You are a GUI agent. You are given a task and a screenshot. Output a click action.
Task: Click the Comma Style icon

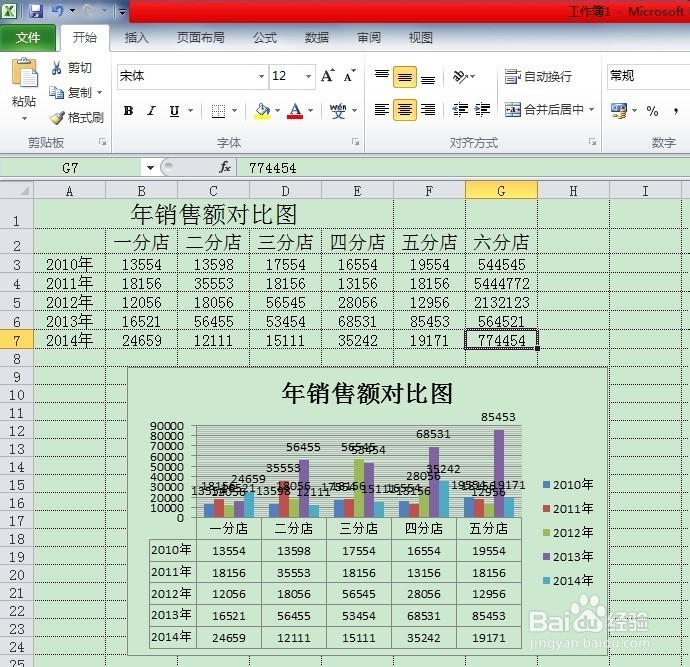point(676,111)
